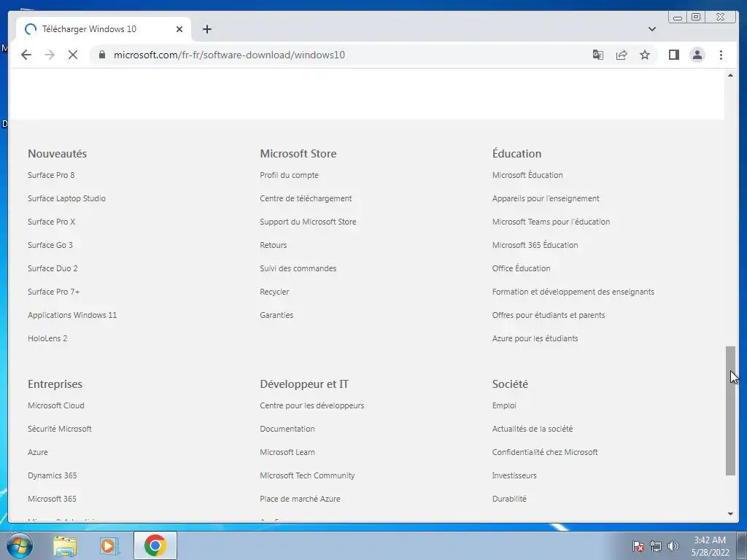Open Applications Windows 11 link
The width and height of the screenshot is (747, 560).
pos(72,315)
